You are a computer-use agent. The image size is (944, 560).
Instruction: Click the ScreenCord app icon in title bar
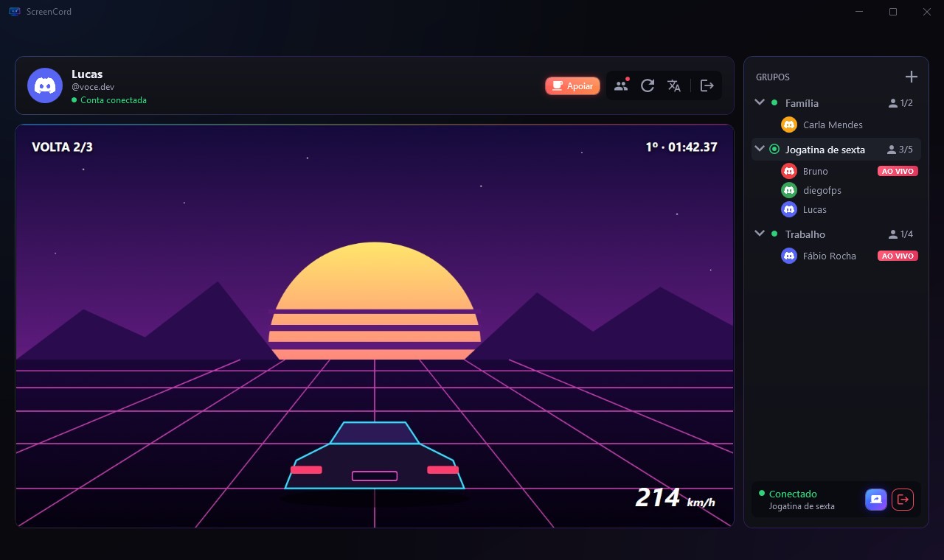tap(15, 12)
